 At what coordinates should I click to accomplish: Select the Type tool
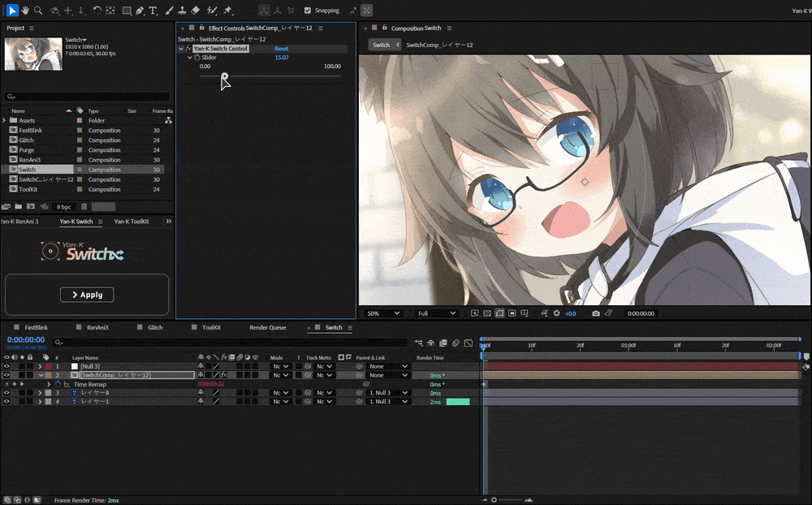click(x=153, y=10)
